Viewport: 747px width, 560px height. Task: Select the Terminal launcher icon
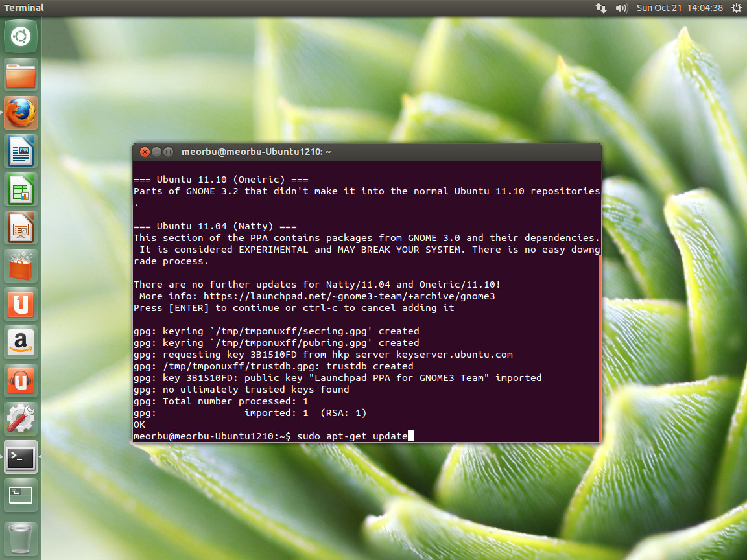[21, 457]
